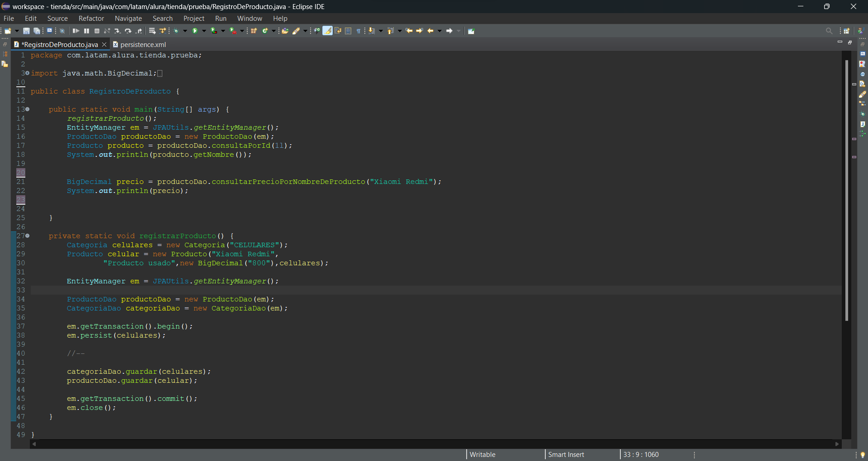868x461 pixels.
Task: Open the New Java Class dropdown arrow
Action: [274, 31]
